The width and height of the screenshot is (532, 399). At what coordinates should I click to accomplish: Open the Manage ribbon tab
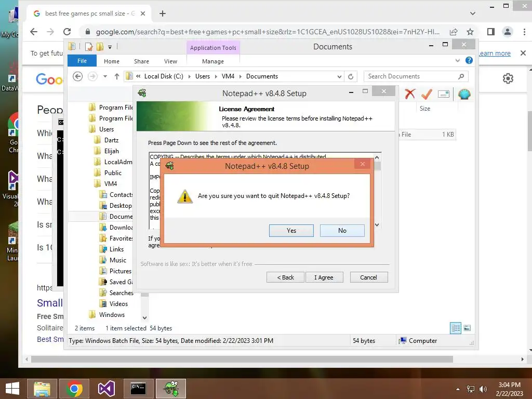pyautogui.click(x=213, y=61)
